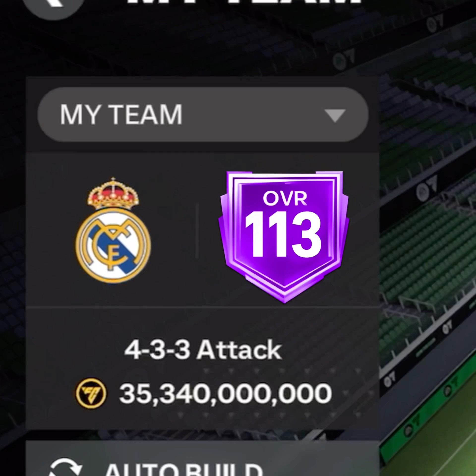
Task: Open the MY TEAM squad selector
Action: 203,114
